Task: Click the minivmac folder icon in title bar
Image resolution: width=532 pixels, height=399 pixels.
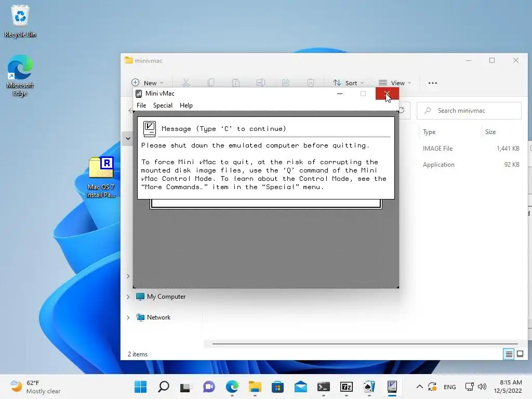Action: (129, 60)
